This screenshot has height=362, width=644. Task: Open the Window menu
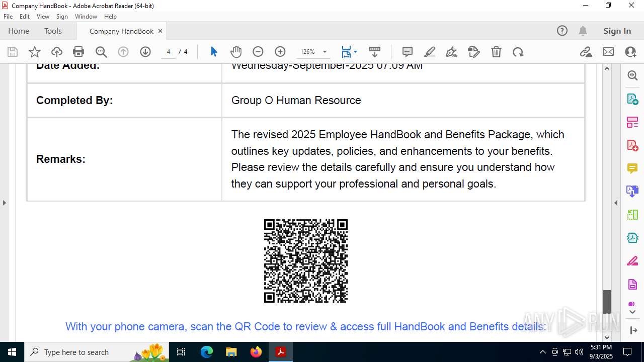(86, 17)
